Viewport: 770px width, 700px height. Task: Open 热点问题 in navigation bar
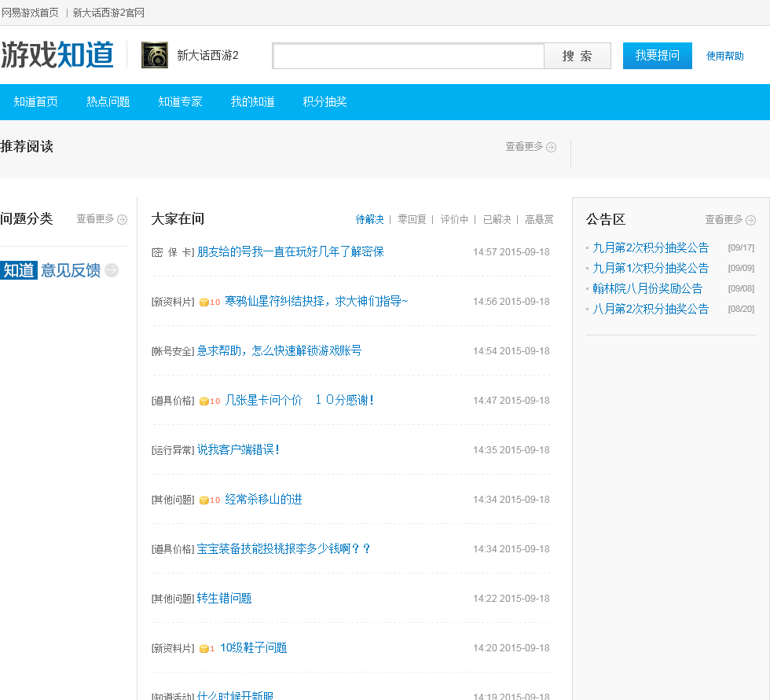click(108, 101)
